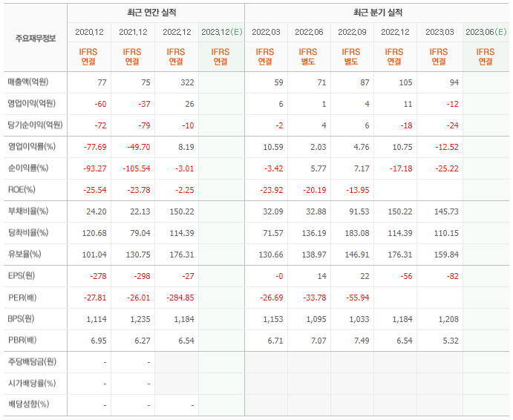Image resolution: width=513 pixels, height=420 pixels.
Task: Select the -284.85 PER value
Action: pos(180,298)
